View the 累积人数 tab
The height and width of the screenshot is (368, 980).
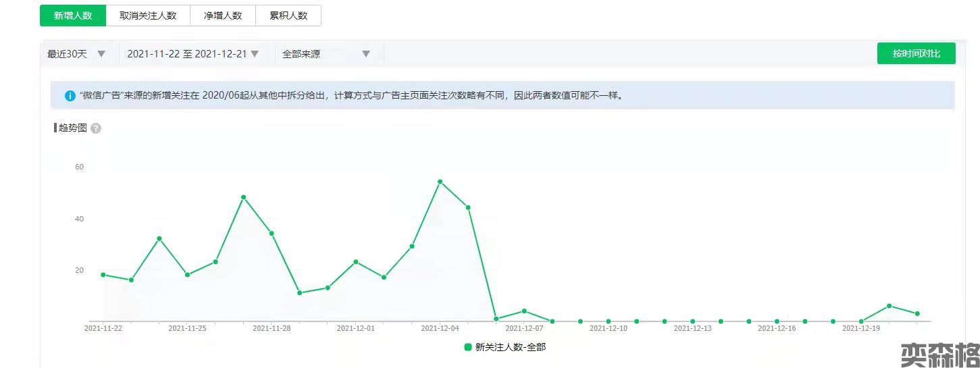click(288, 16)
